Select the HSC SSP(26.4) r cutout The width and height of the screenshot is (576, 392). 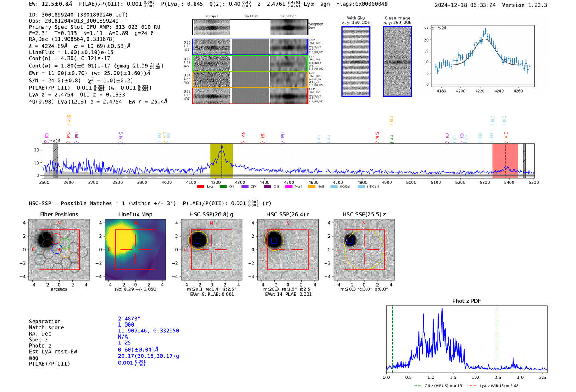tap(288, 250)
